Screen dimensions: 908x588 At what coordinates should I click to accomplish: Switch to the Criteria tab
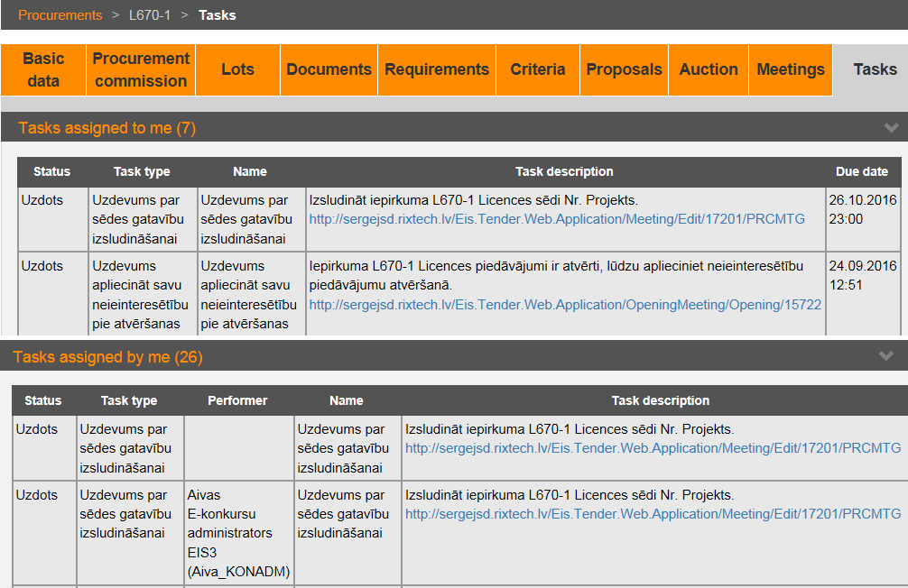537,69
